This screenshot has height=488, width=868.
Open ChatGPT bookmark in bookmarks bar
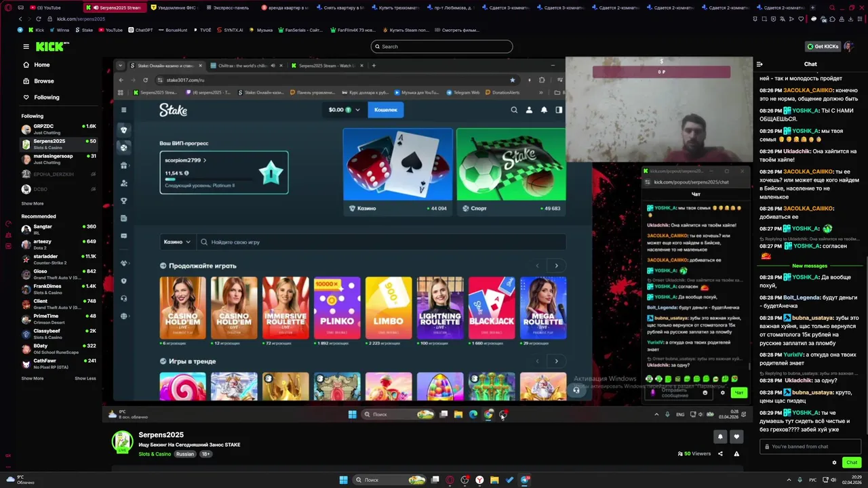coord(140,30)
